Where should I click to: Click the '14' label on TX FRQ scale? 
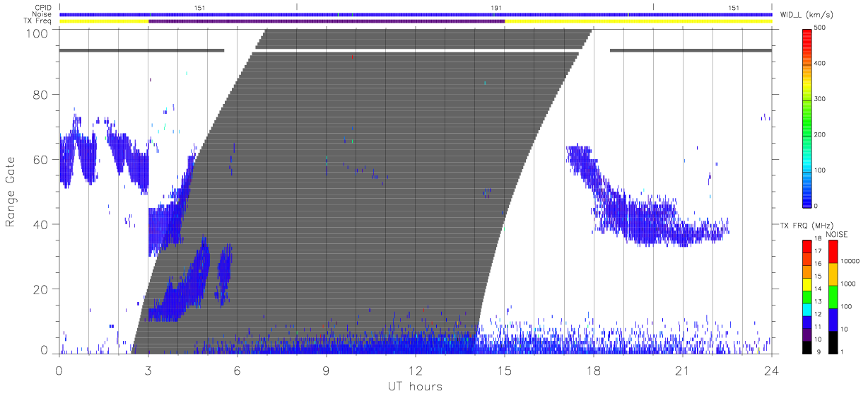click(819, 289)
